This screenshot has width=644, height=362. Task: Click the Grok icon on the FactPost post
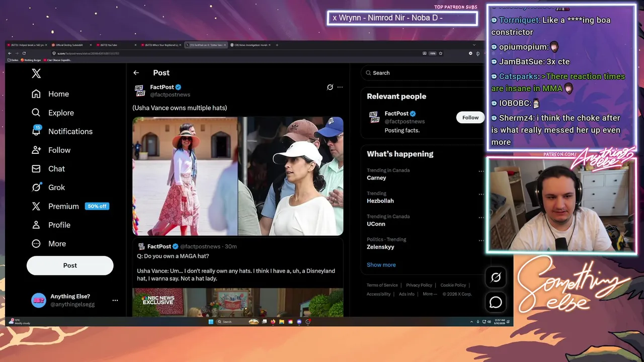click(x=330, y=87)
